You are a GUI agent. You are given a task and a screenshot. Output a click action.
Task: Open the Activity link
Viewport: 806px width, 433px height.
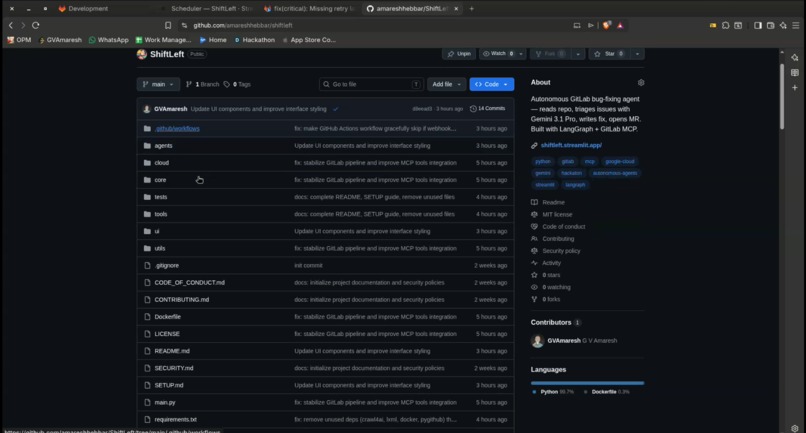pyautogui.click(x=552, y=263)
